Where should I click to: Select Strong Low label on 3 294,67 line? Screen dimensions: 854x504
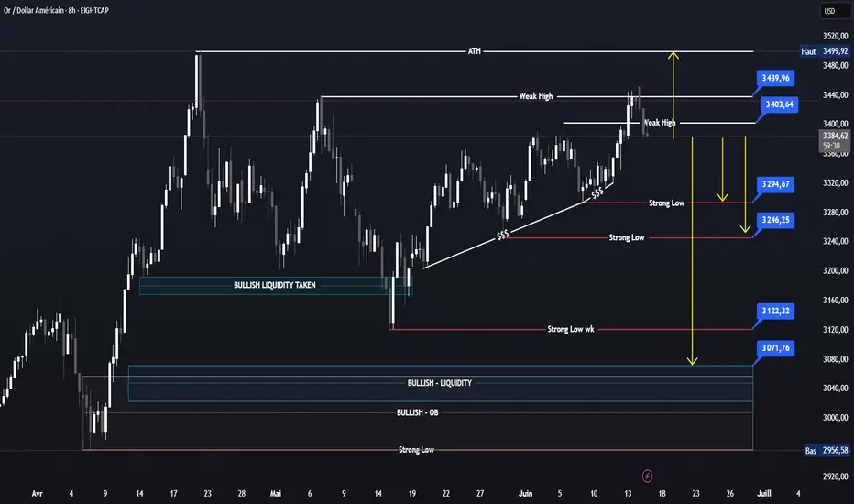(x=667, y=203)
